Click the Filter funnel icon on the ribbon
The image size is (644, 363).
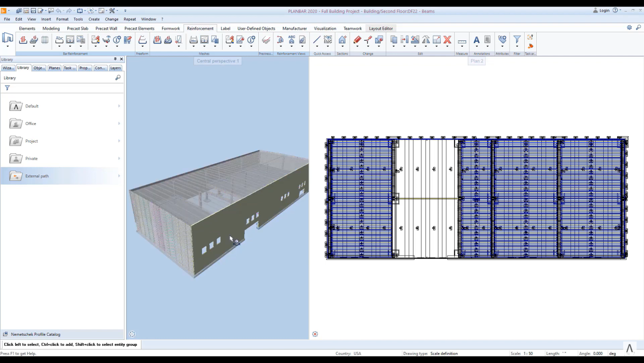(517, 40)
